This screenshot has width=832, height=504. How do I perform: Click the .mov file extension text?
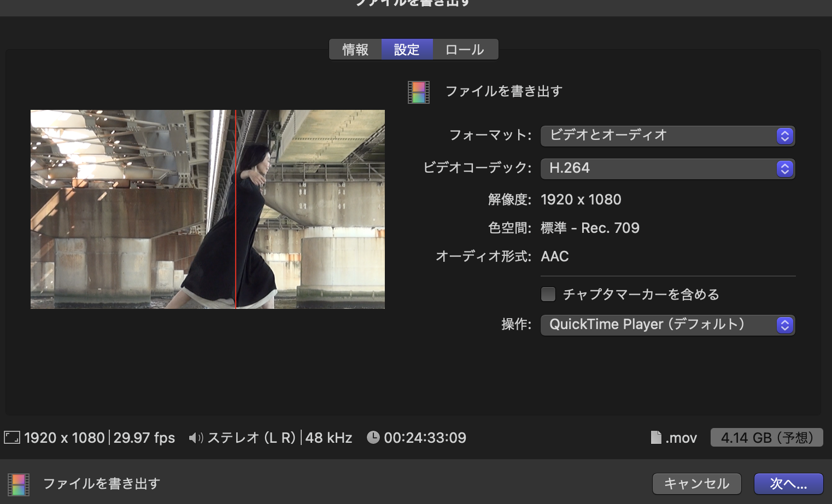point(681,438)
